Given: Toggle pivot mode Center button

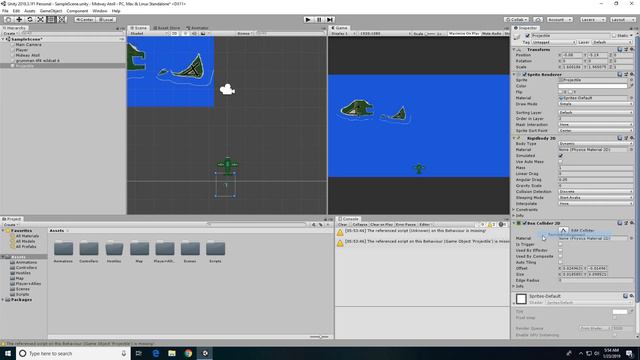Looking at the screenshot, I should pyautogui.click(x=85, y=20).
